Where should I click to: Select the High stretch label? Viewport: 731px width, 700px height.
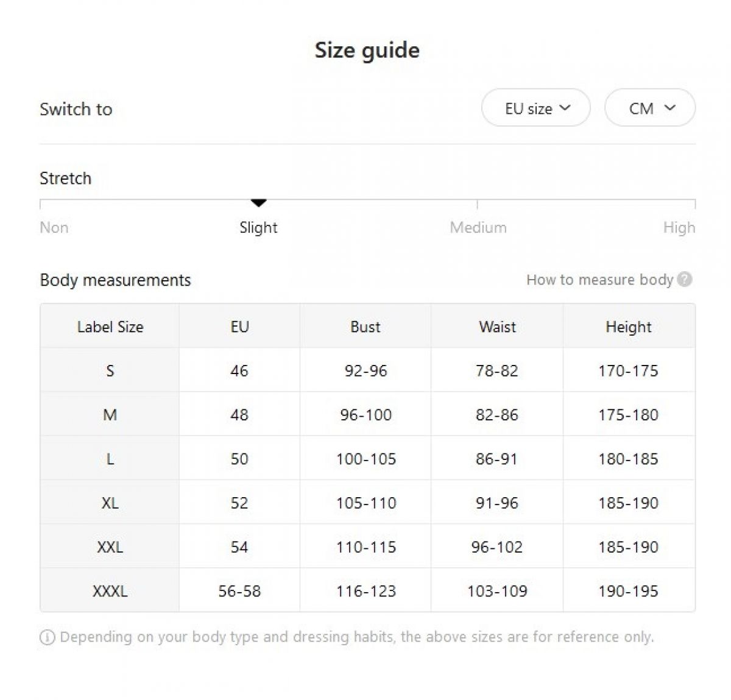[x=679, y=228]
